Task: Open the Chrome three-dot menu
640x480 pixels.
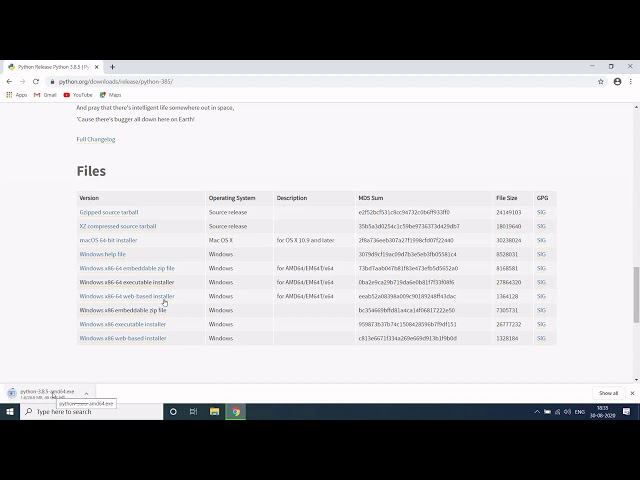Action: point(631,82)
